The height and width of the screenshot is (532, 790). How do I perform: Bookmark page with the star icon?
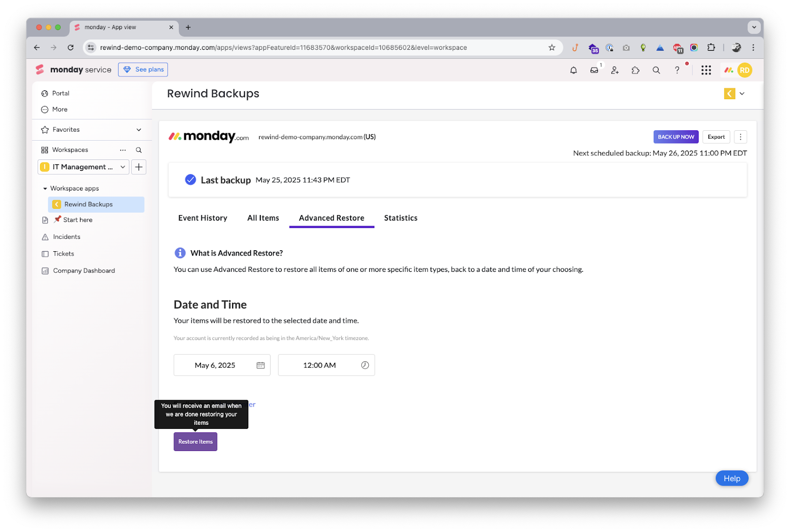pos(552,47)
